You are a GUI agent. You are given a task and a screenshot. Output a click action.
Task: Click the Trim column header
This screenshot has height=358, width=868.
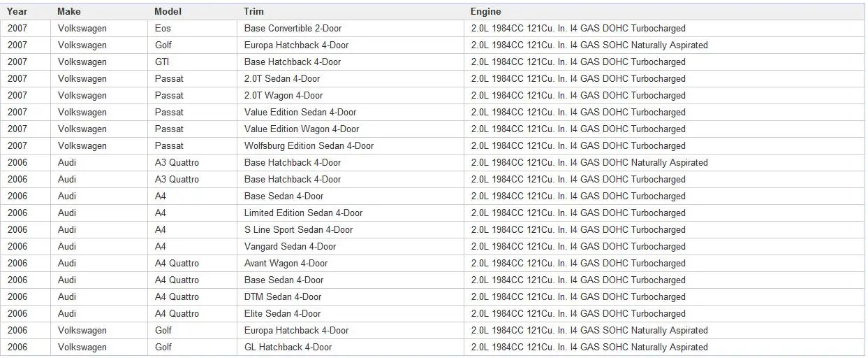[253, 11]
